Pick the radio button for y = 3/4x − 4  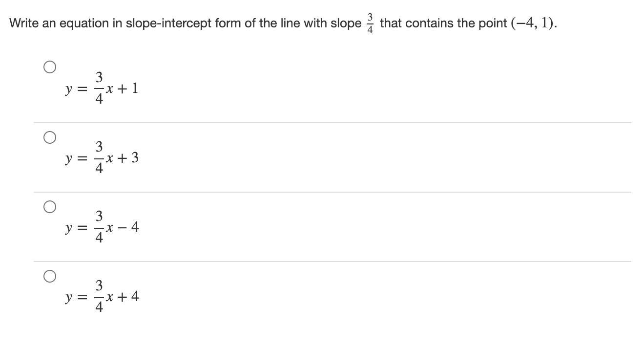click(x=49, y=207)
